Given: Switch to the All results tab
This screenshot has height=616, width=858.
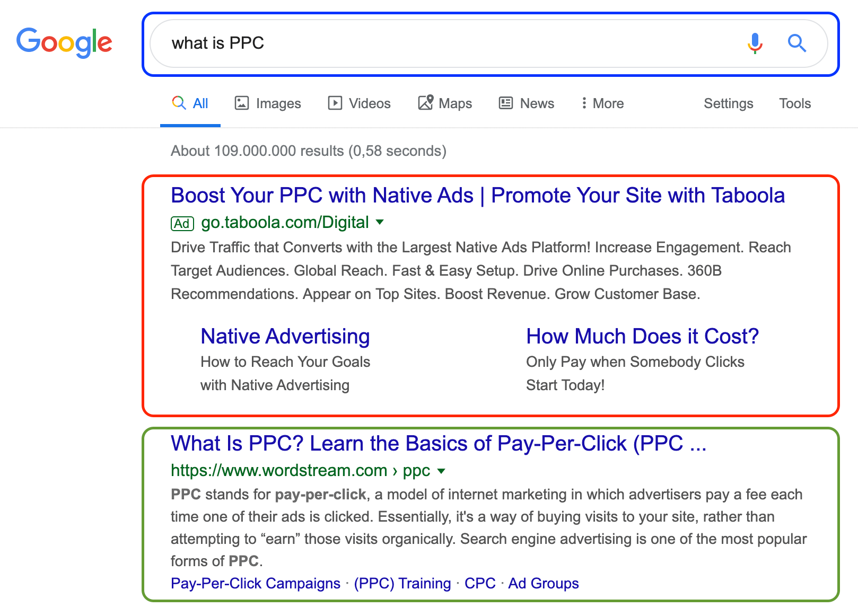Looking at the screenshot, I should (190, 103).
